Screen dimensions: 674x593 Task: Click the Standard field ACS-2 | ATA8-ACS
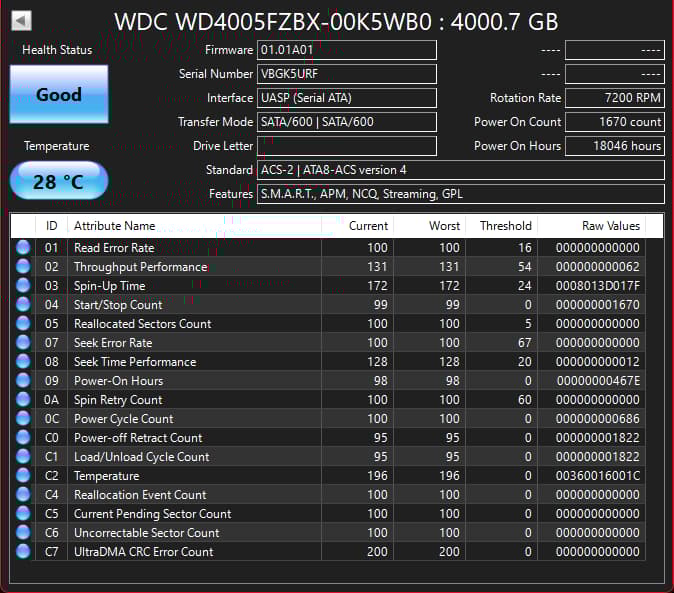[461, 170]
